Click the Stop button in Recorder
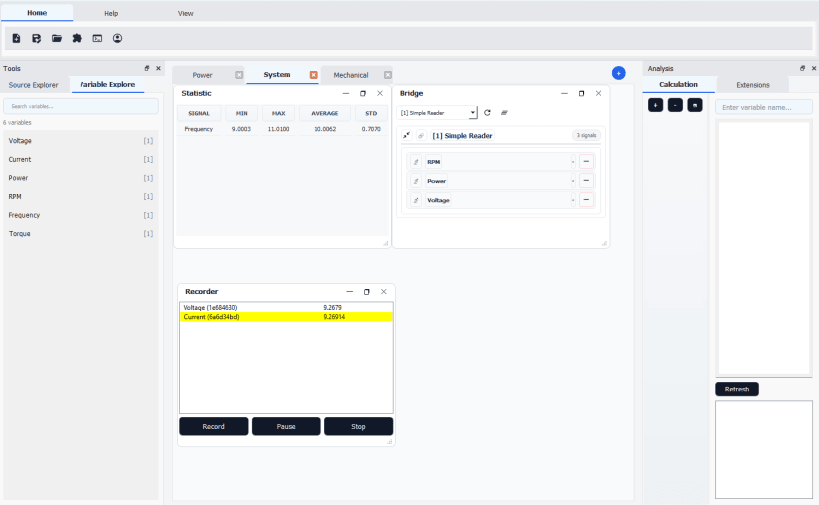Screen dimensions: 819x505 (358, 427)
